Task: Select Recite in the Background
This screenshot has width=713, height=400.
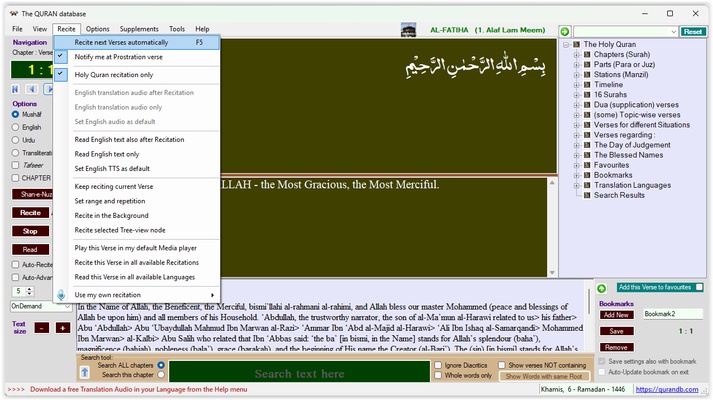Action: coord(136,215)
